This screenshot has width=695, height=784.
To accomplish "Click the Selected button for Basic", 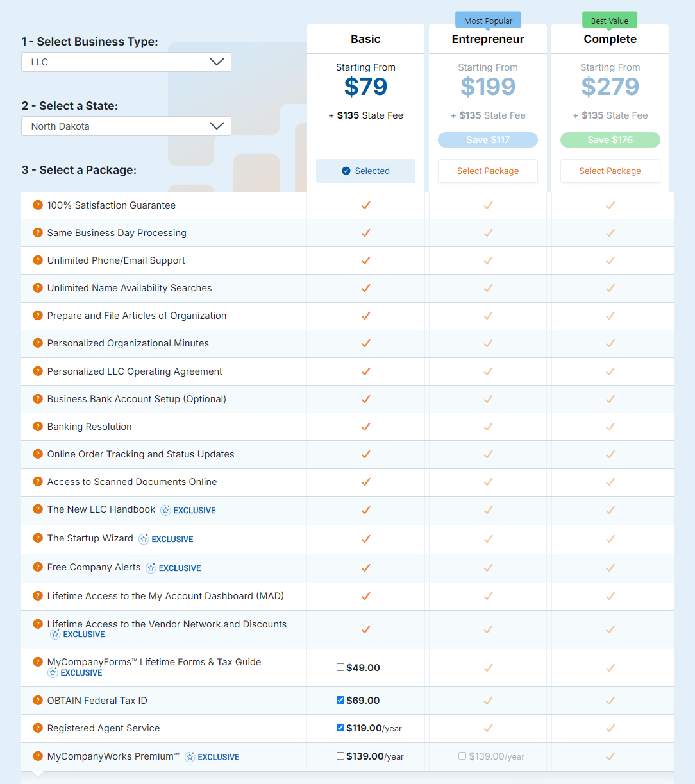I will click(x=365, y=171).
